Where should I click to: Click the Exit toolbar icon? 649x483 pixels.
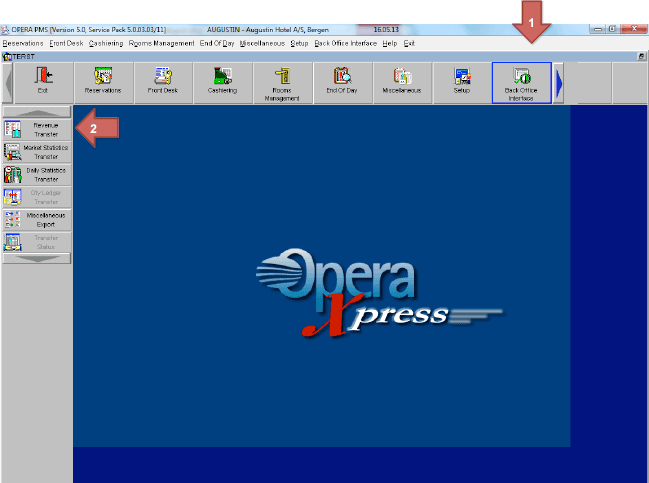pyautogui.click(x=42, y=83)
